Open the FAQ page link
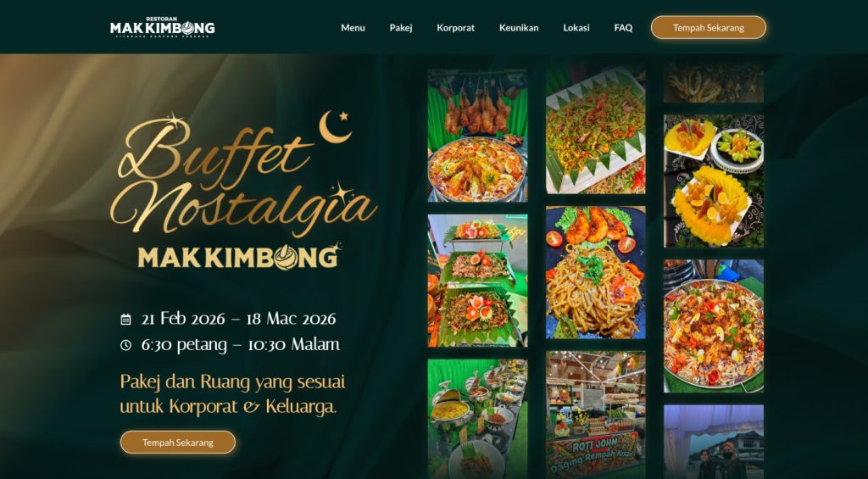Viewport: 868px width, 479px height. [x=623, y=28]
